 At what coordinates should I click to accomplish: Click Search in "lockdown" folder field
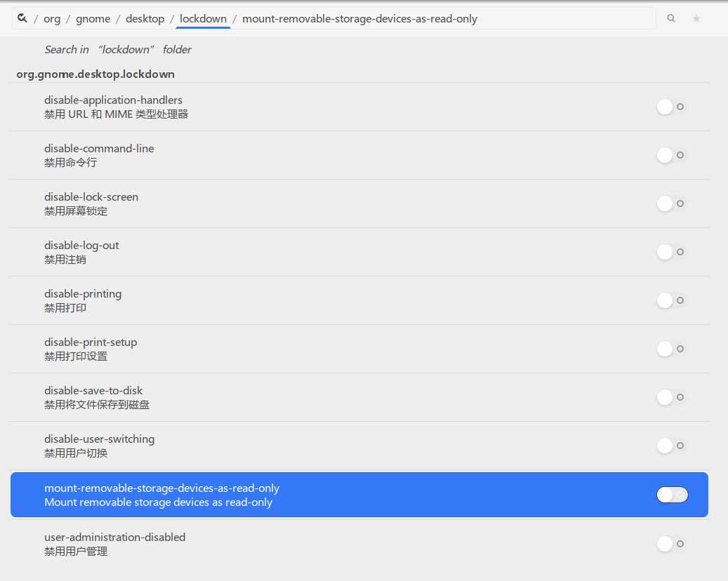click(118, 50)
